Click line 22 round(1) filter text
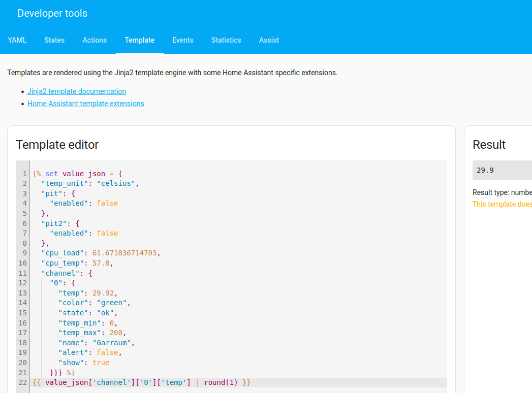Image resolution: width=532 pixels, height=393 pixels. point(221,382)
